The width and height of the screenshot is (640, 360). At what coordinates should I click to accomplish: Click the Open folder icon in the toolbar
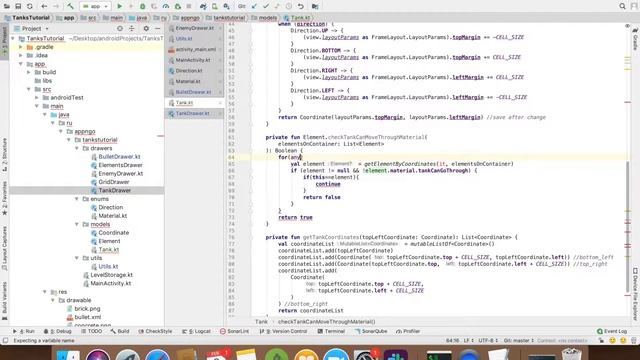7,7
